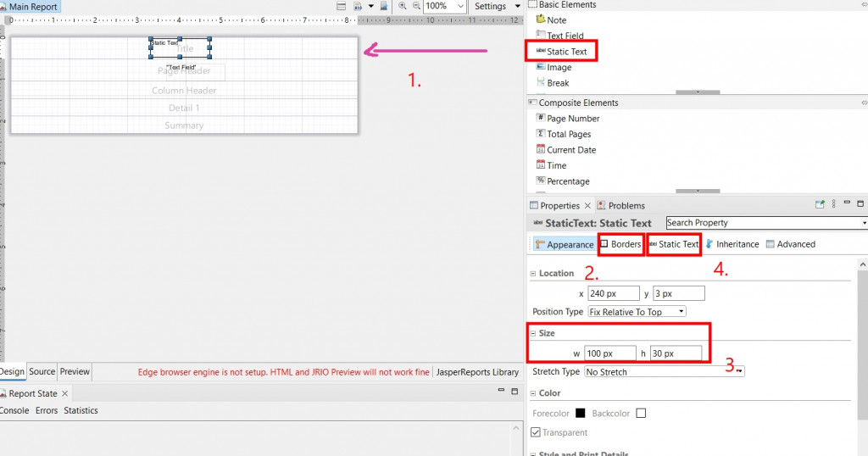
Task: Switch to the Preview tab
Action: click(x=75, y=371)
